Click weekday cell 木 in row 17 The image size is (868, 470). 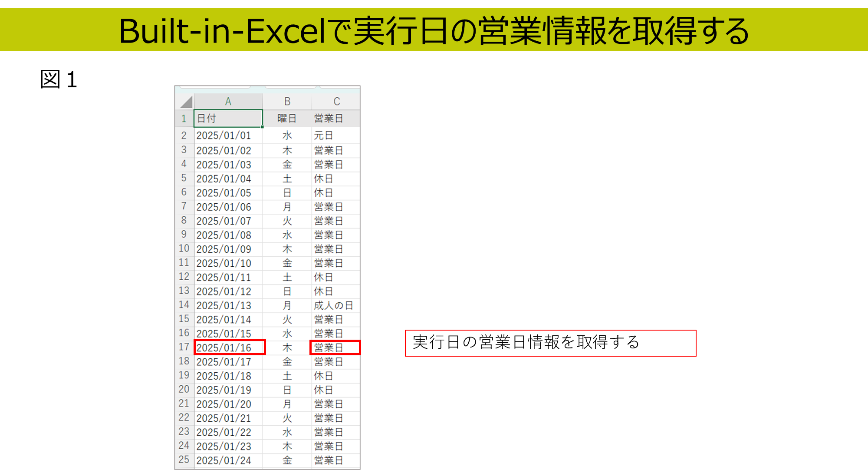tap(287, 348)
